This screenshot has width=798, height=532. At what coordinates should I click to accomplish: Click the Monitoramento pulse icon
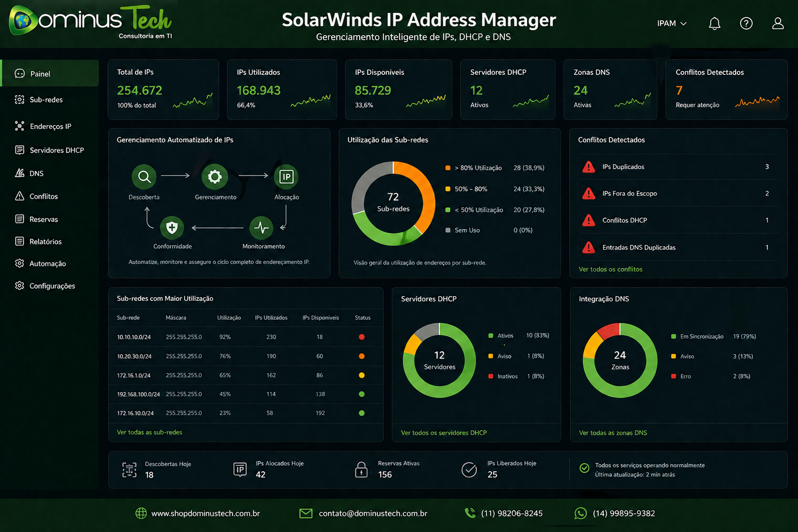click(261, 228)
